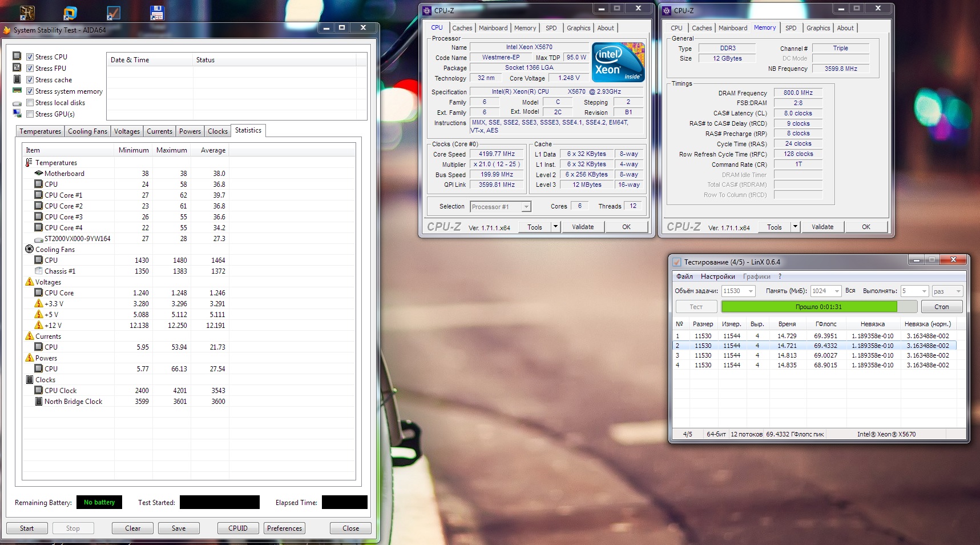Open the Tools dropdown arrow in the CPU-Z memory window
This screenshot has width=980, height=545.
click(795, 227)
